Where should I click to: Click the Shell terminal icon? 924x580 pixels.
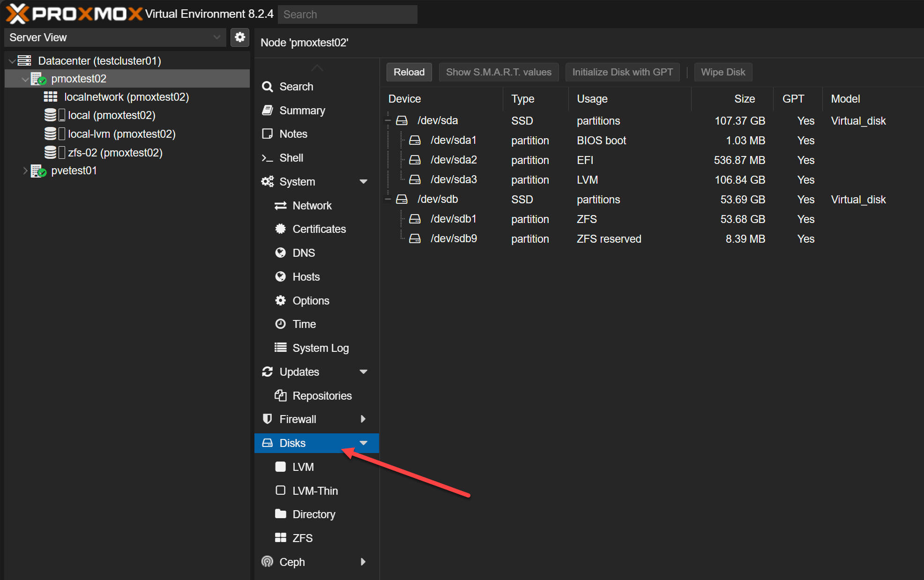coord(267,158)
